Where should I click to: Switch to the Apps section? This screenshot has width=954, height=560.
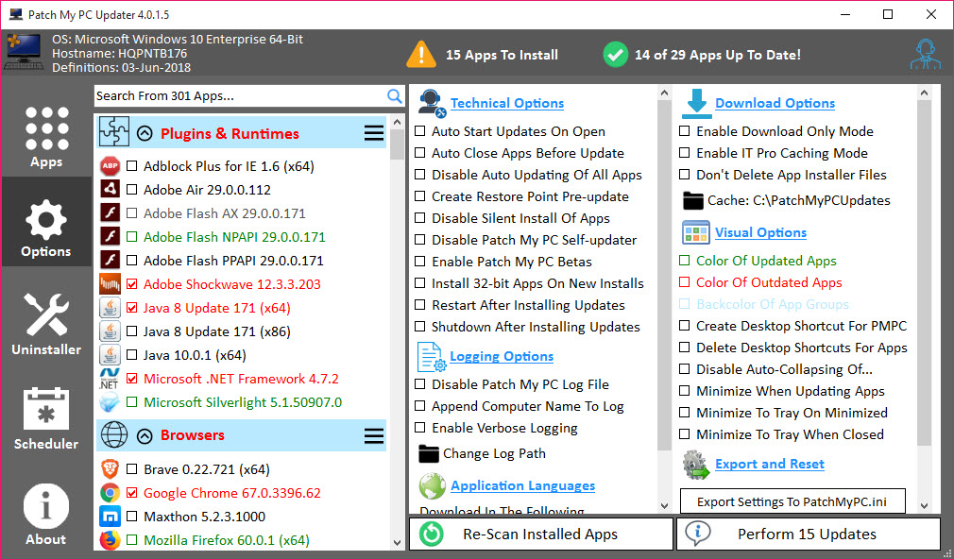point(46,138)
